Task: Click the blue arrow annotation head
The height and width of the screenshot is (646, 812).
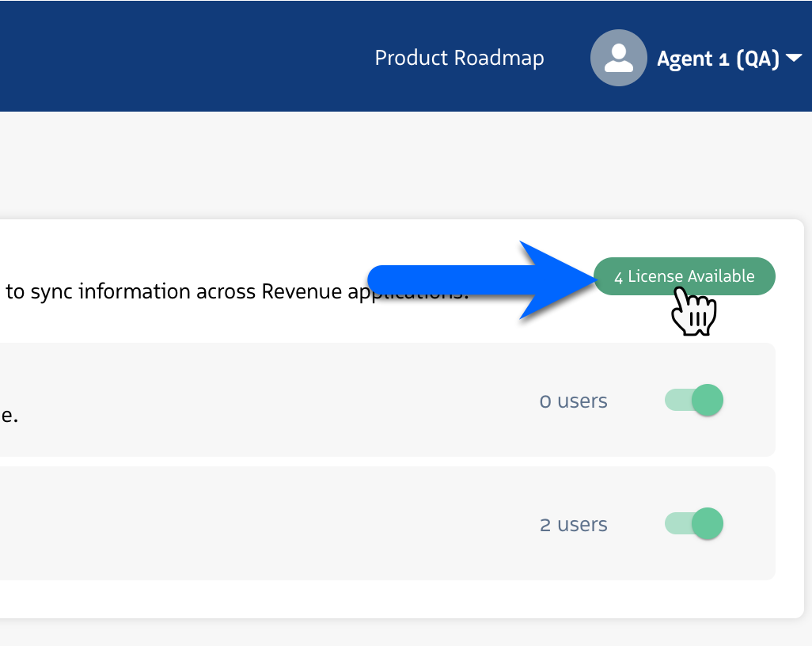Action: coord(554,281)
